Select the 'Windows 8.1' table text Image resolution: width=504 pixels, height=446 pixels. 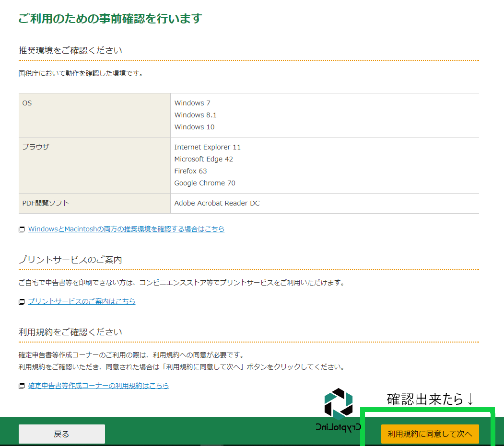[x=196, y=115]
